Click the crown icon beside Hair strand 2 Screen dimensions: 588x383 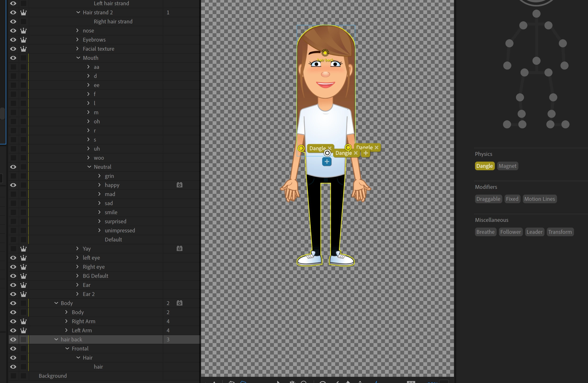point(23,12)
